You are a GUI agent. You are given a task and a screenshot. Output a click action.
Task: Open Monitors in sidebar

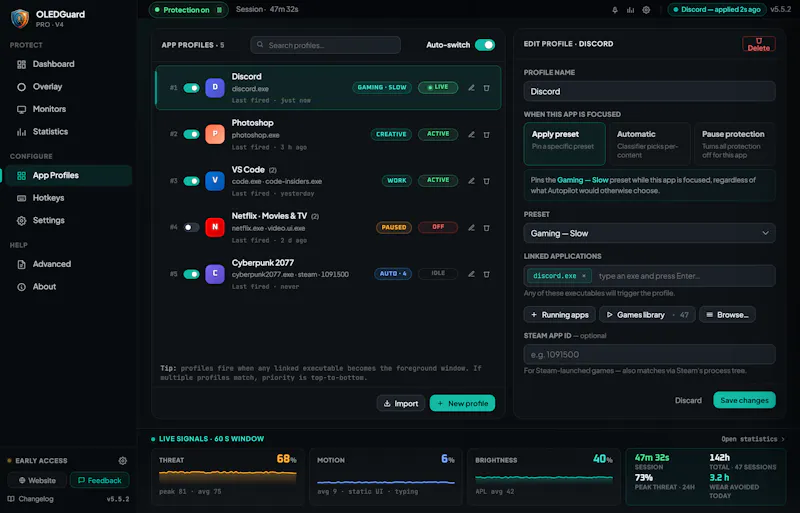[x=68, y=109]
